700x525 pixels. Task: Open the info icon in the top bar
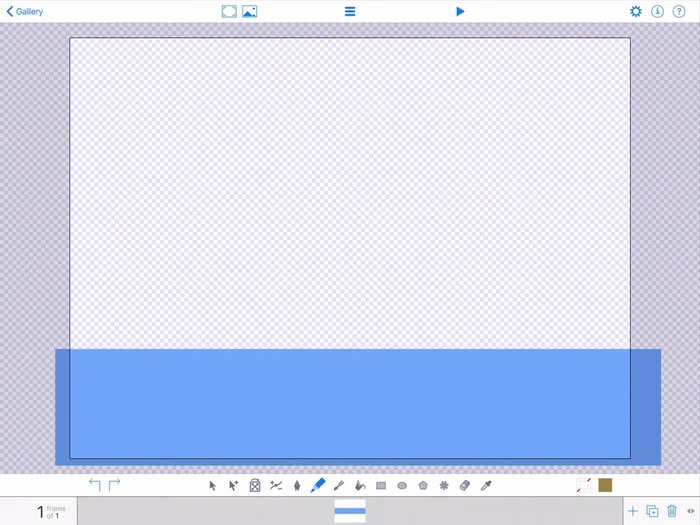(x=658, y=12)
